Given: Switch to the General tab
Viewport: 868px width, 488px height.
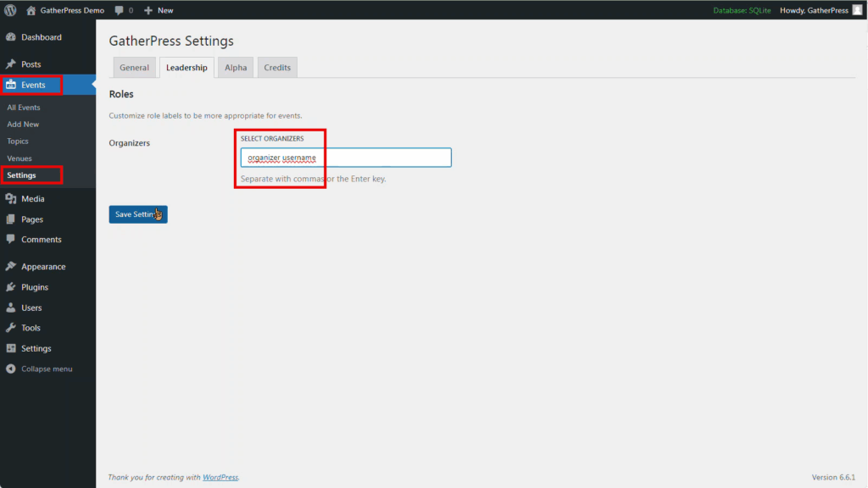Looking at the screenshot, I should tap(134, 68).
